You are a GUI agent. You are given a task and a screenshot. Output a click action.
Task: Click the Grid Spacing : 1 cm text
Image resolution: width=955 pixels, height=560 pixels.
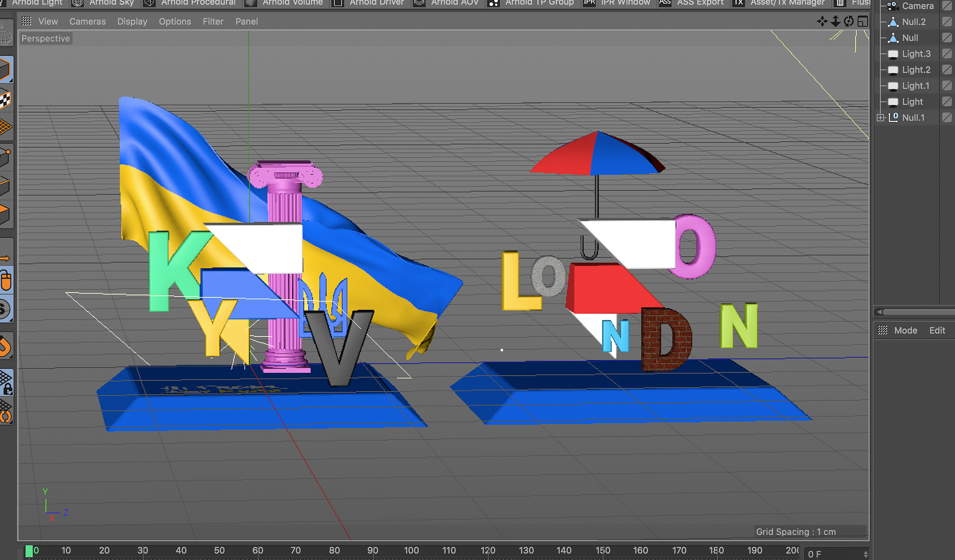pos(796,532)
